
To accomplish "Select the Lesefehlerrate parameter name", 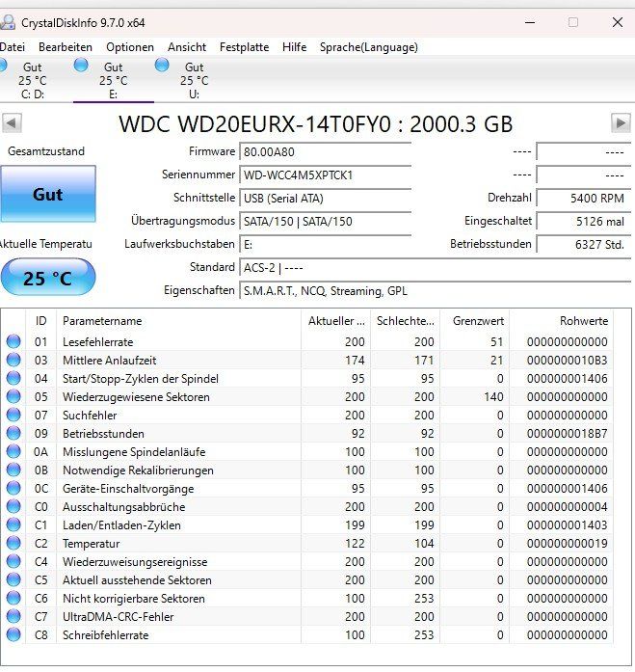I will [97, 342].
